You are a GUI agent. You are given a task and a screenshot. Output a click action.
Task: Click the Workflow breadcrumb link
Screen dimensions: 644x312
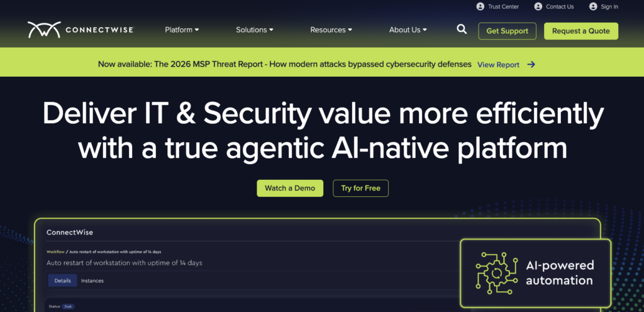tap(55, 252)
